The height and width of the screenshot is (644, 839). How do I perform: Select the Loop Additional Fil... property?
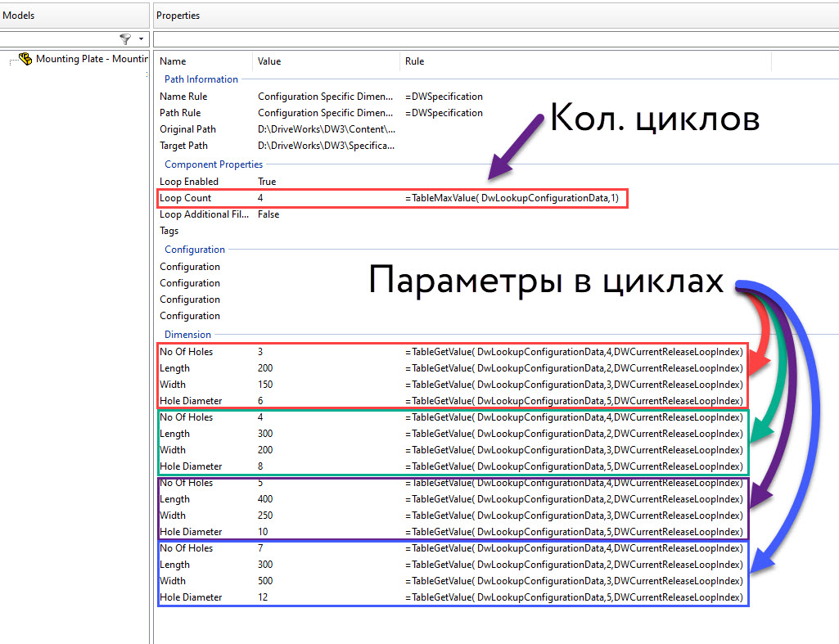205,214
